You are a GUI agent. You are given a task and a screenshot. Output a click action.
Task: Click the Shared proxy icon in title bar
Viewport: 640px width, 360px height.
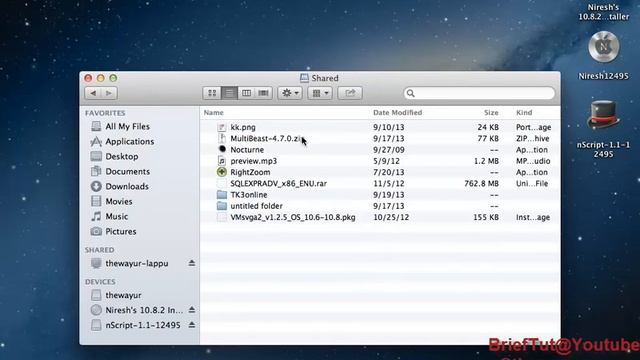tap(304, 78)
